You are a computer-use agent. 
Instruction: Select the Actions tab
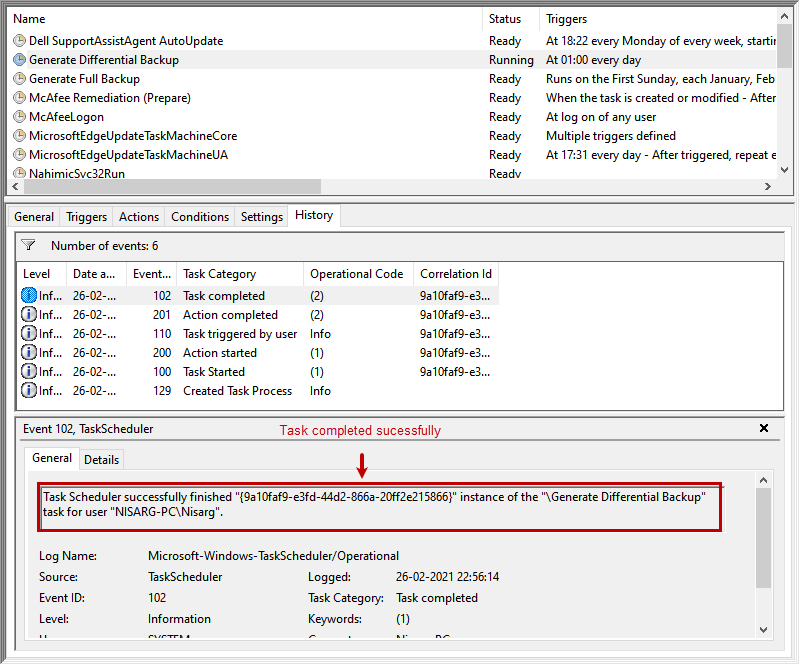[x=138, y=216]
